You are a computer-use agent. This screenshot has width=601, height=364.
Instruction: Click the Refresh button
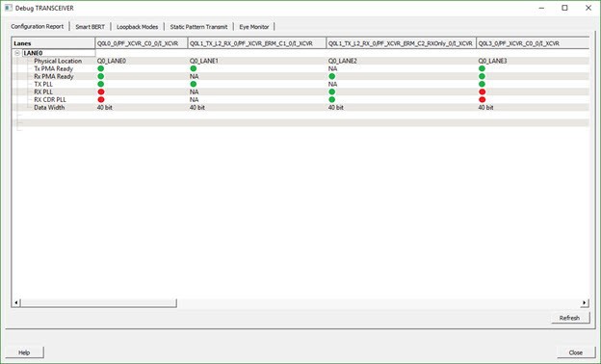[x=569, y=318]
